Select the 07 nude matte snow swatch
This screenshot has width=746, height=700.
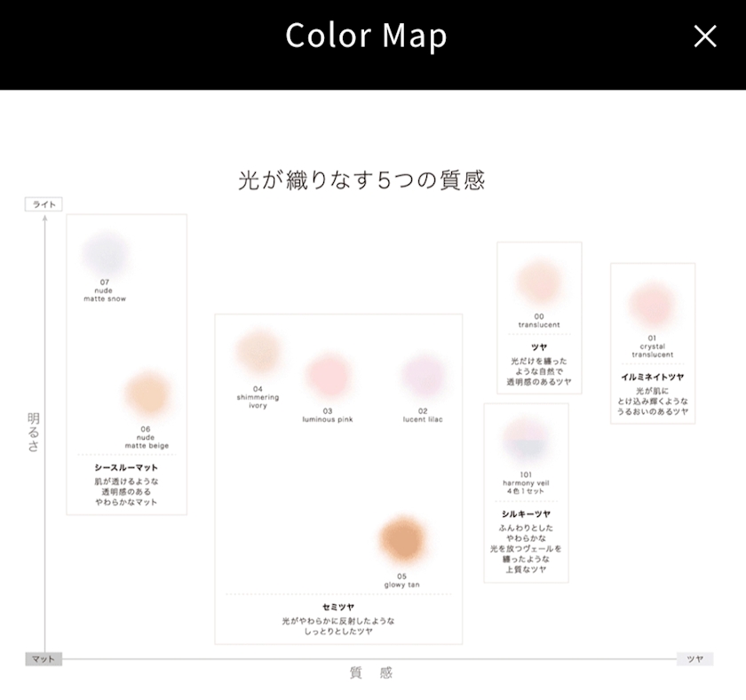(105, 253)
